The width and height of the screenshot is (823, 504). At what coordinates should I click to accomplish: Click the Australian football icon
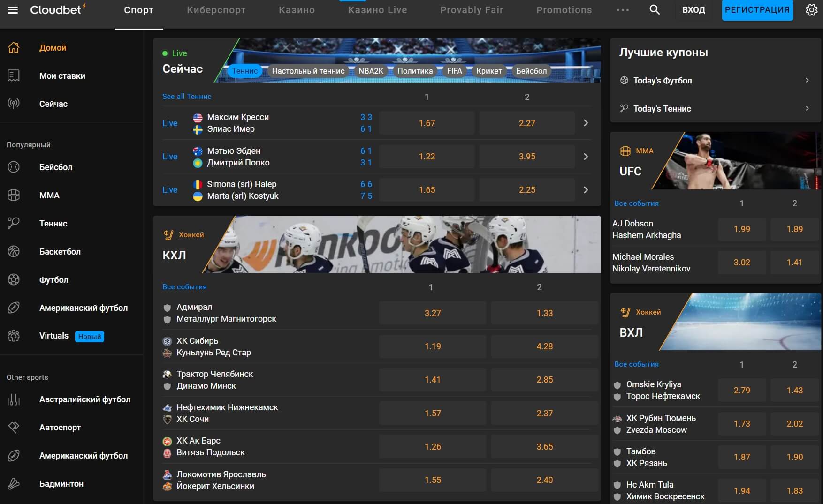click(14, 399)
